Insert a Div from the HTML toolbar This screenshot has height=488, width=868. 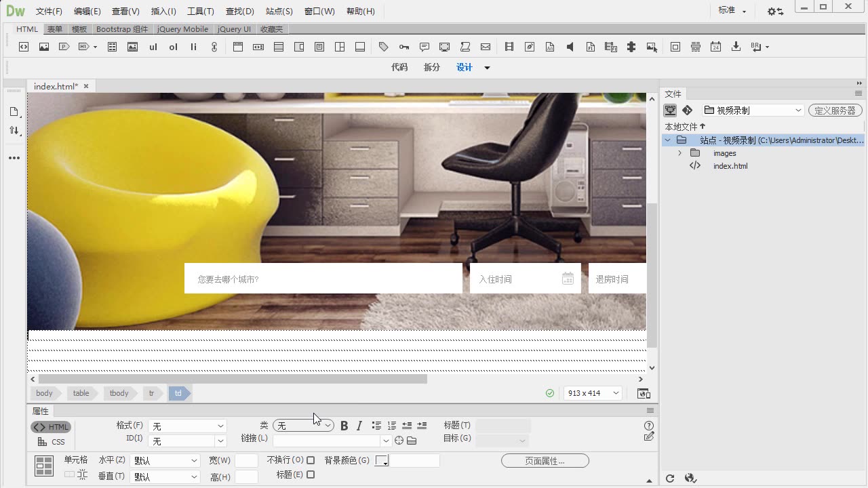(x=24, y=47)
